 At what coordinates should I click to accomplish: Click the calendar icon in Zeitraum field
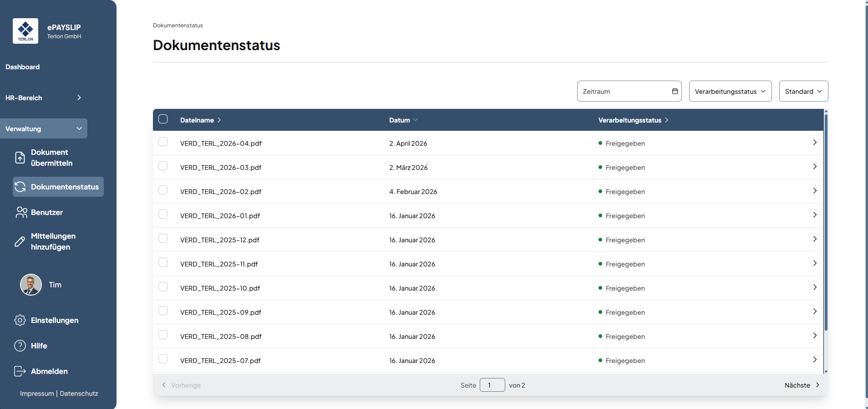pos(675,91)
